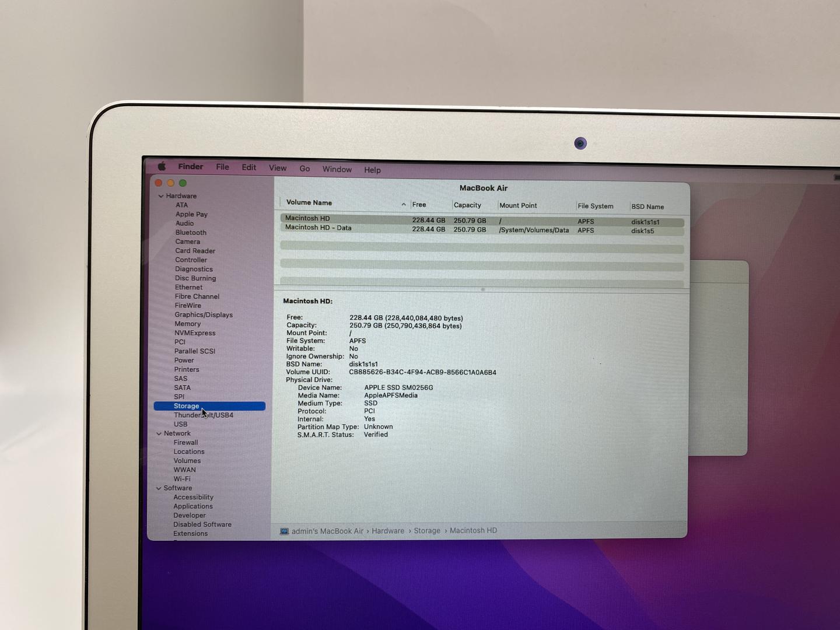Open the Go menu
The height and width of the screenshot is (630, 840).
pyautogui.click(x=304, y=169)
